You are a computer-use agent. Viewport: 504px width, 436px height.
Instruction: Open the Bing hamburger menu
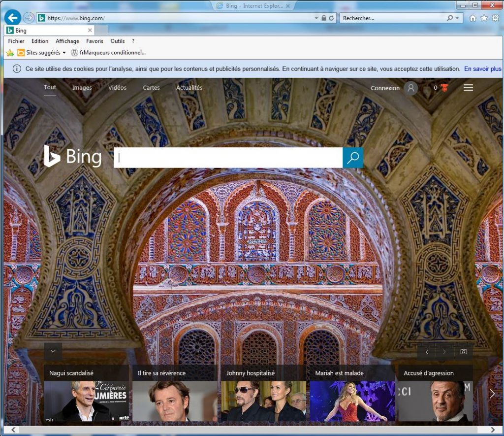pyautogui.click(x=468, y=88)
